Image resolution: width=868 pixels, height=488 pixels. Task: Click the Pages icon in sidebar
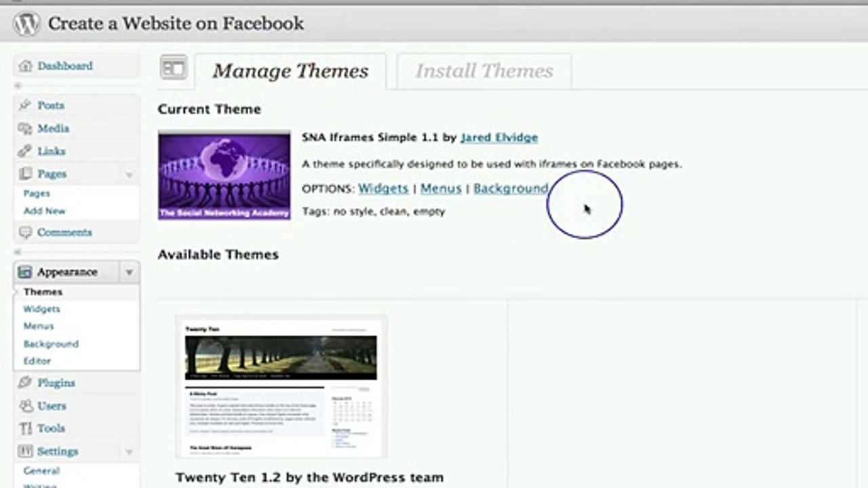coord(26,174)
